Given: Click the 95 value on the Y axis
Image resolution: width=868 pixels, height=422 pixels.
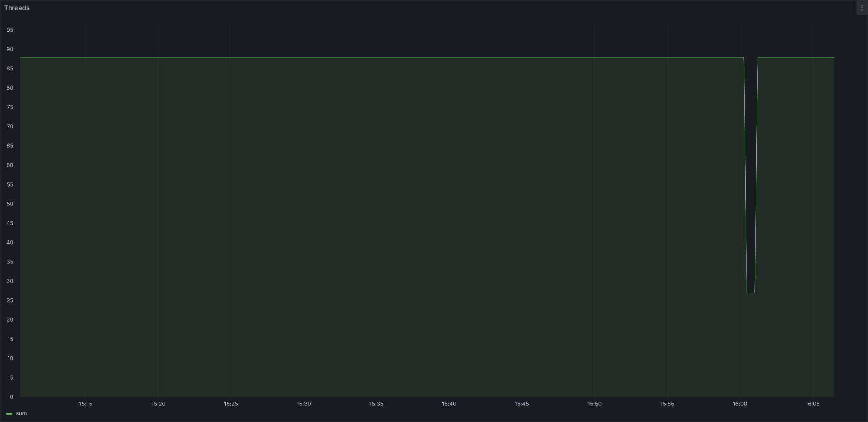Looking at the screenshot, I should pos(10,30).
